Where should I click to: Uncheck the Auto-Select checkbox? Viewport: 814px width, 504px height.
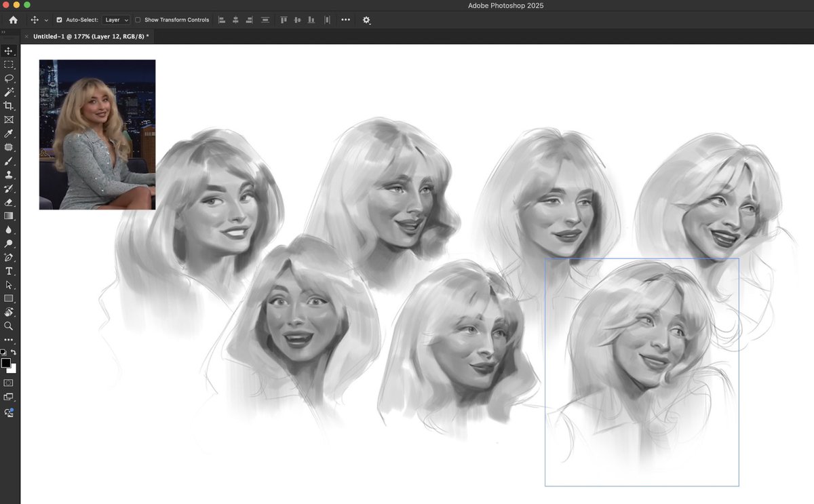(59, 20)
